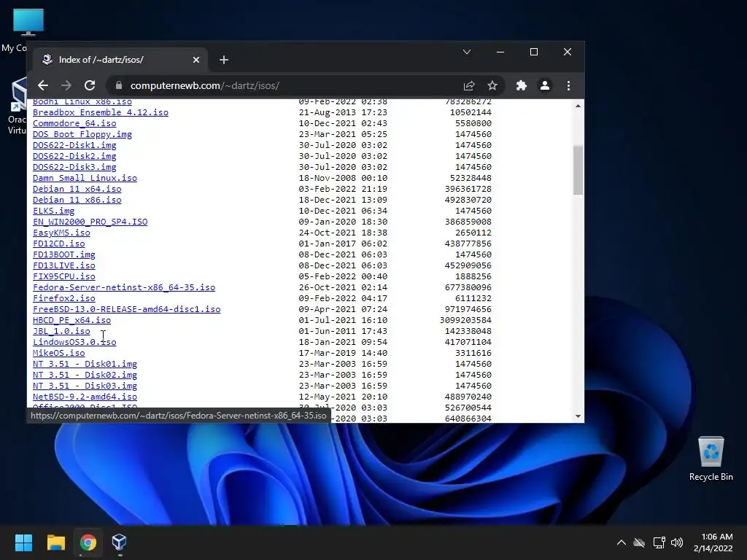This screenshot has height=560, width=747.
Task: Open the DOS622-Disk1.img link
Action: [x=74, y=145]
